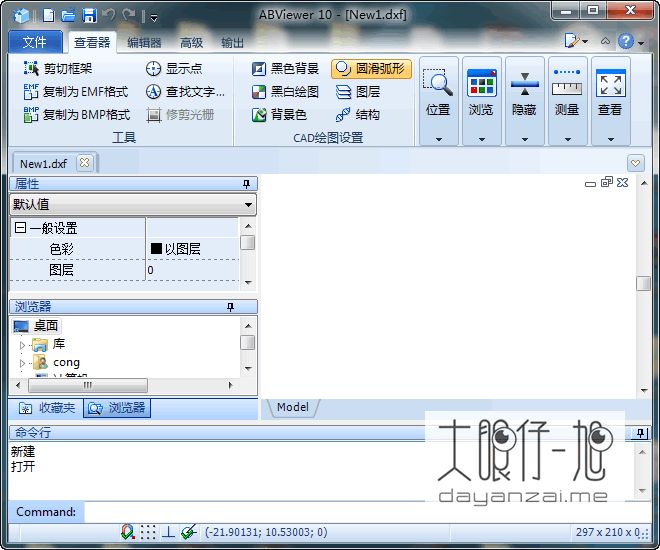Select the New1.dxf document tab

coord(43,164)
